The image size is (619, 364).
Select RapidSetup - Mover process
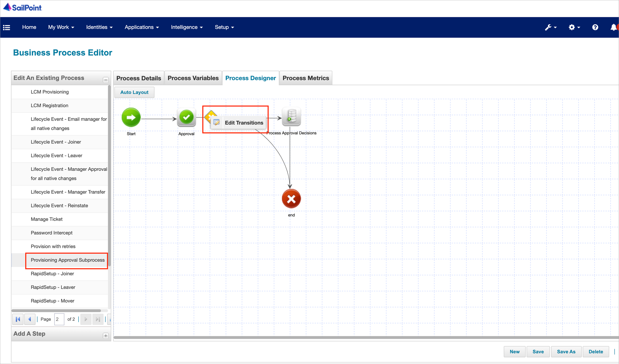coord(60,301)
